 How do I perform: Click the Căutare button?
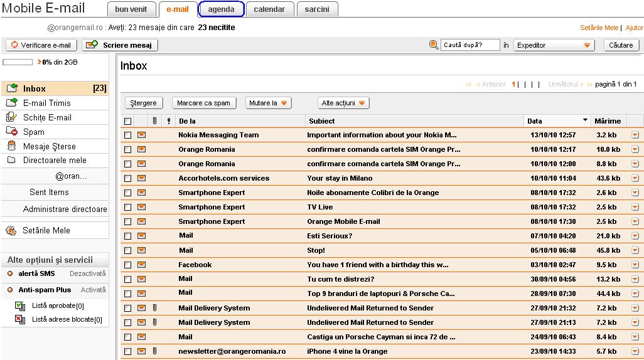click(621, 45)
